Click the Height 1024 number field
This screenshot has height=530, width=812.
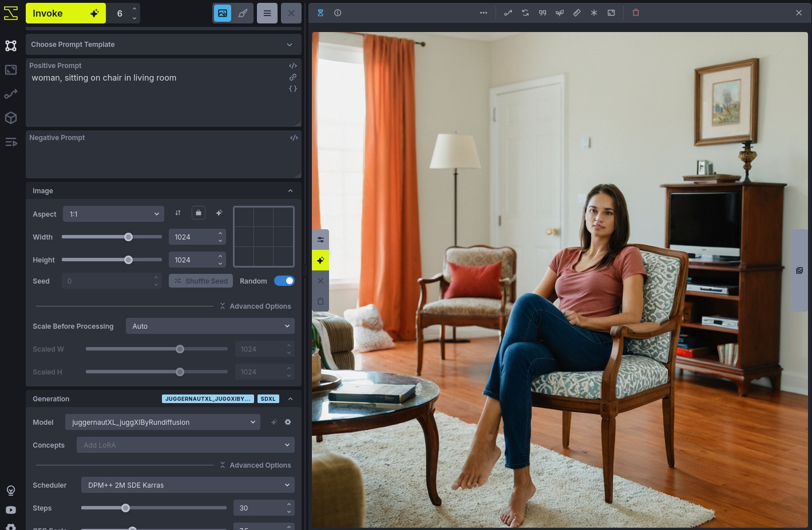point(197,260)
